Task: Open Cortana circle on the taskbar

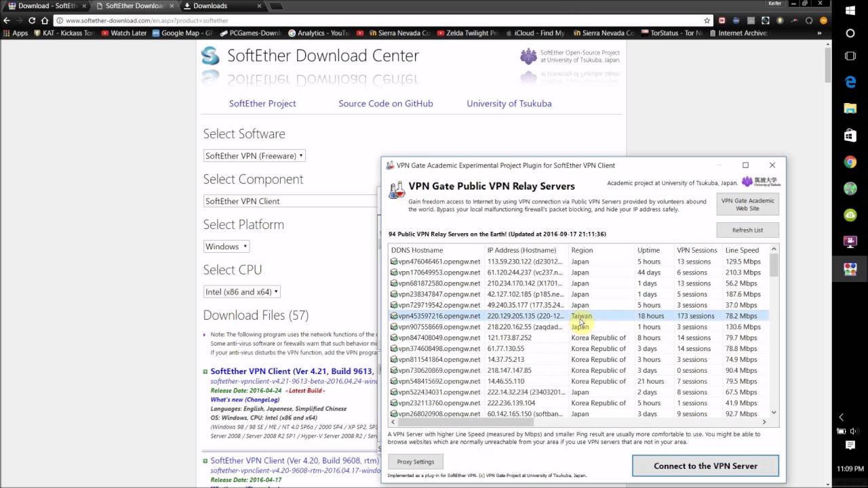Action: coord(850,33)
